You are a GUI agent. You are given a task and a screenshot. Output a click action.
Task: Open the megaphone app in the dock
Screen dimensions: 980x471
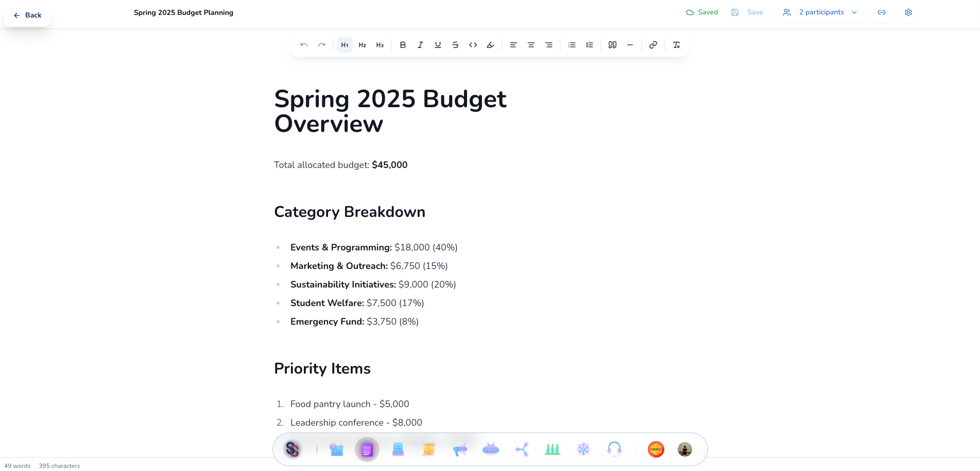coord(460,449)
